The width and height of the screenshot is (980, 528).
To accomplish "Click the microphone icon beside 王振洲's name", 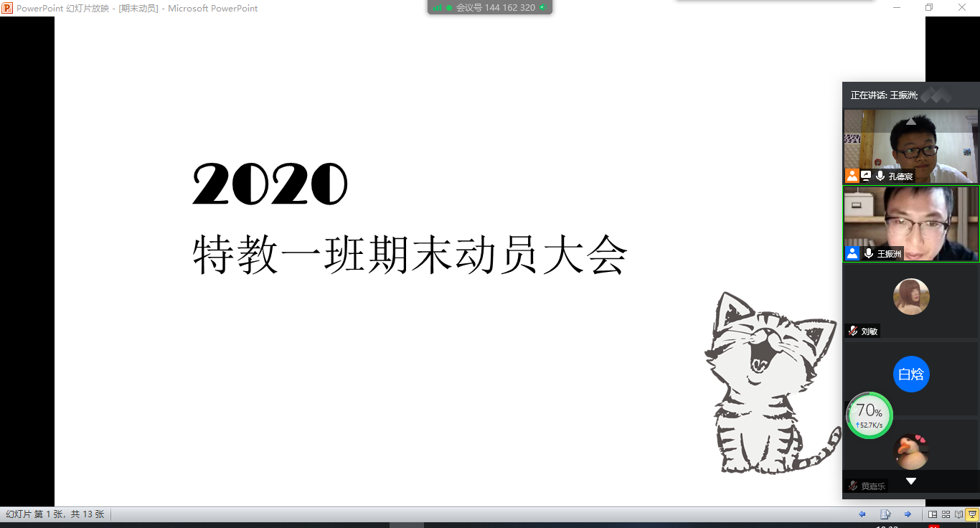I will click(869, 253).
